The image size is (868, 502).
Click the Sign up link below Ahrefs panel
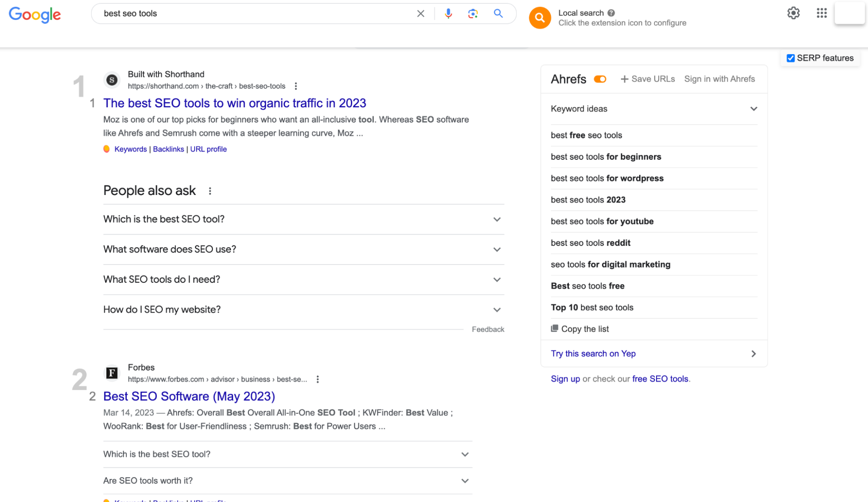(x=565, y=379)
